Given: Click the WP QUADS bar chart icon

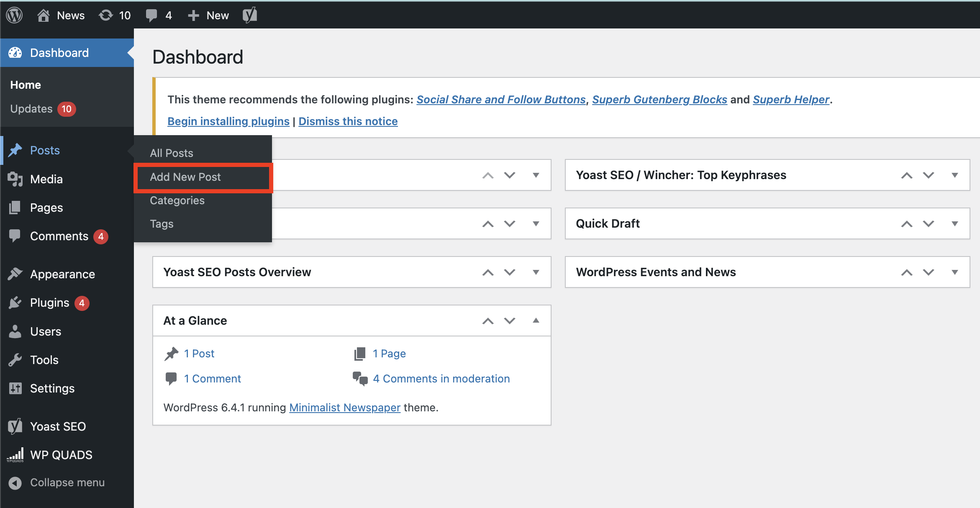Looking at the screenshot, I should [x=15, y=455].
